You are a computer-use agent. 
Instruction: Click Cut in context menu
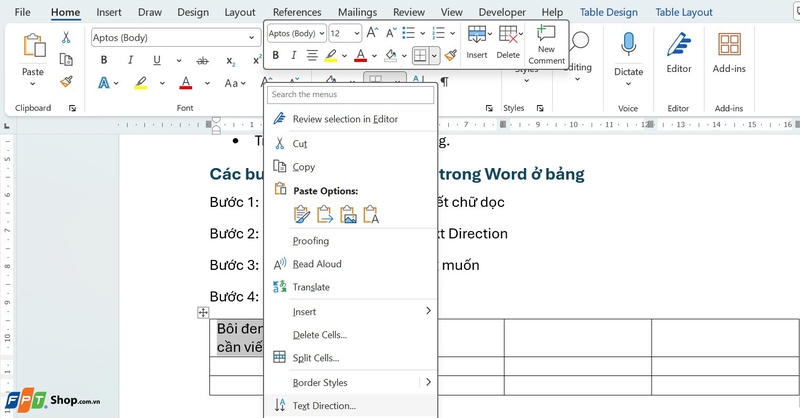click(351, 143)
